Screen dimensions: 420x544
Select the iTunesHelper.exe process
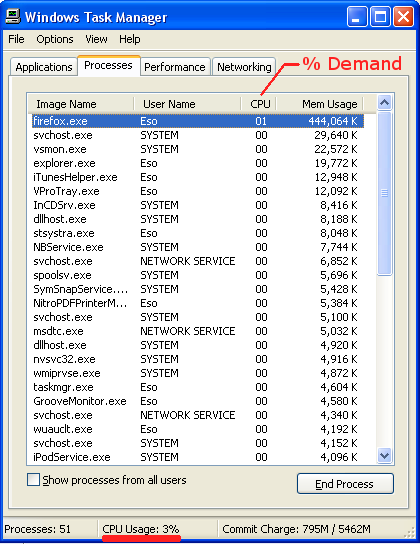[x=198, y=177]
